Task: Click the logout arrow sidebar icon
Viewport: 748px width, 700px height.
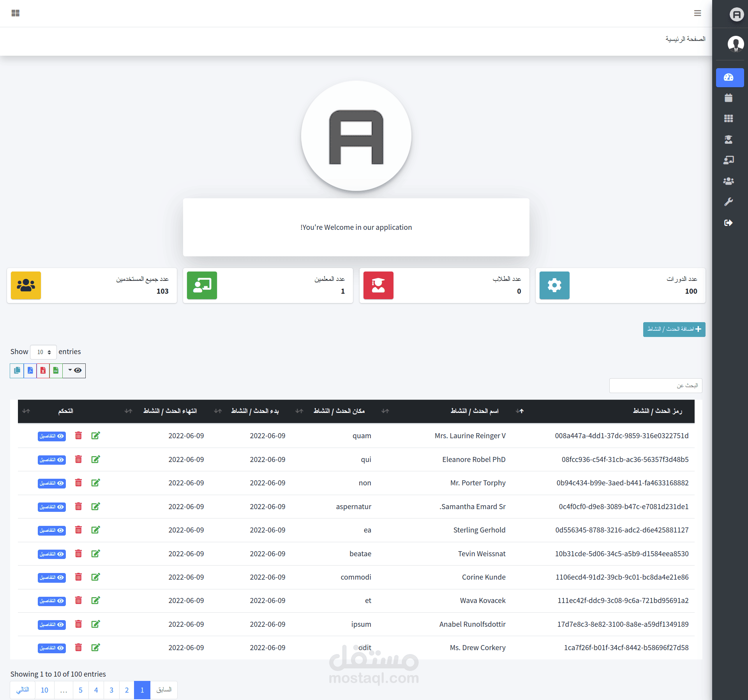Action: click(728, 223)
